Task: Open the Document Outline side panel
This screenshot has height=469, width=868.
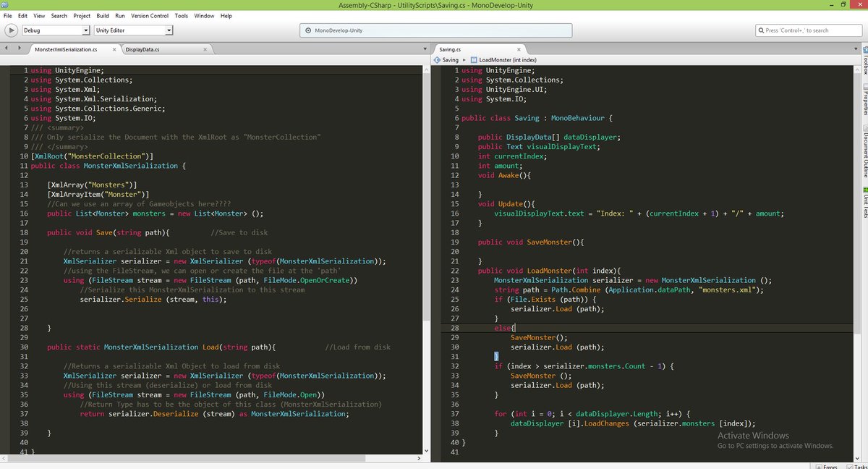Action: point(864,151)
